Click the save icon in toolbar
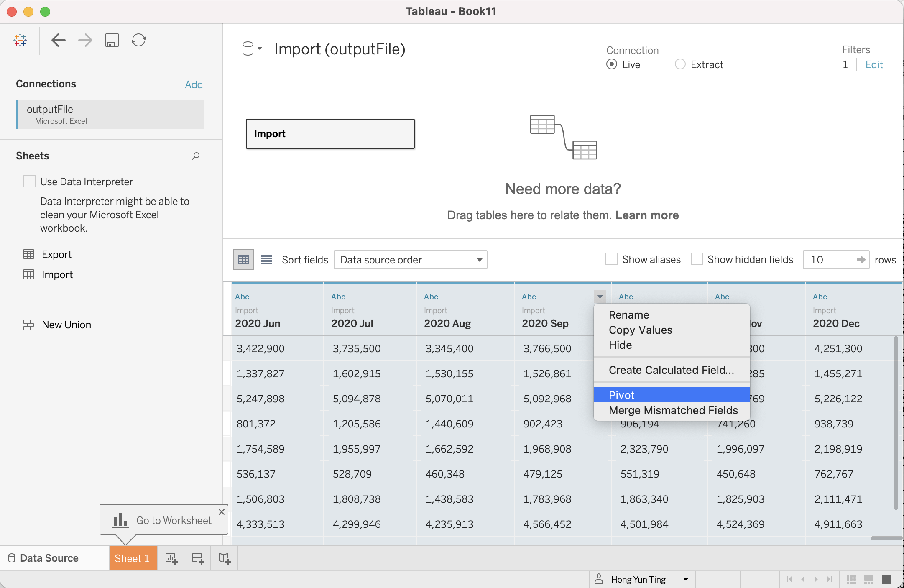 click(x=112, y=40)
